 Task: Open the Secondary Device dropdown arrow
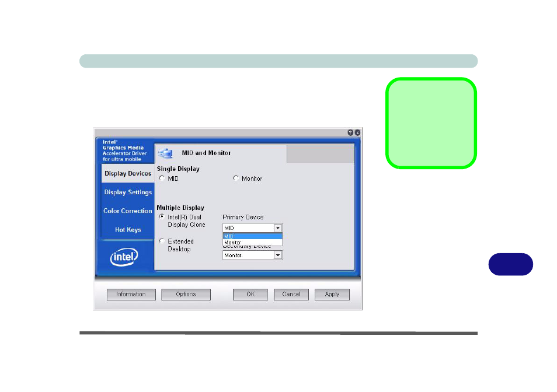pyautogui.click(x=278, y=255)
